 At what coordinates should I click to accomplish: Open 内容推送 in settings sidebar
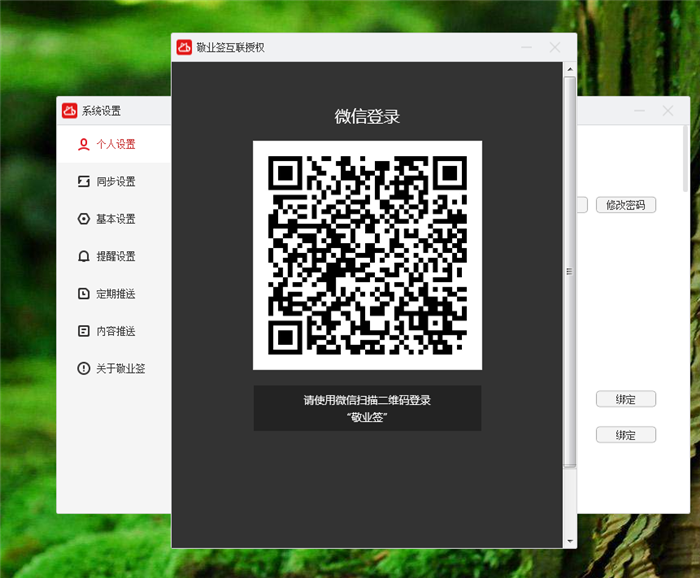[114, 331]
